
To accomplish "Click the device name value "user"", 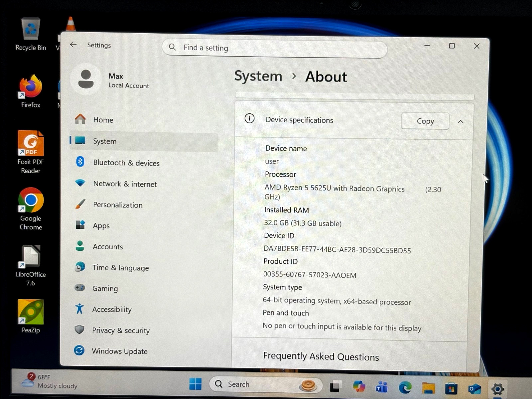I will 272,161.
